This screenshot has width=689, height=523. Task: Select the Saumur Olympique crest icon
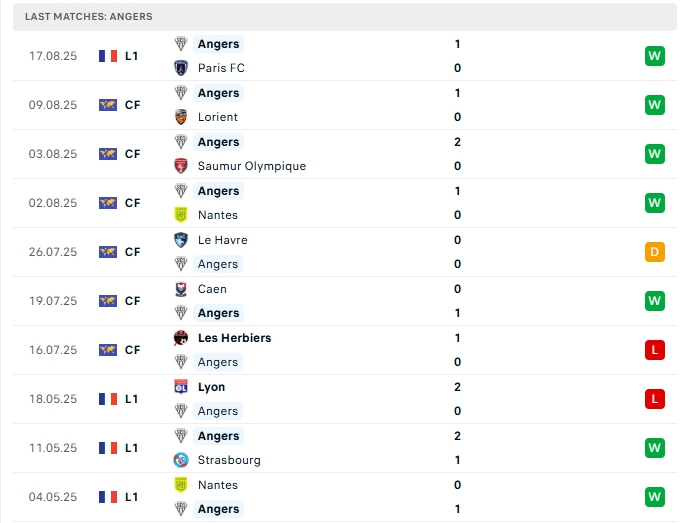point(181,166)
